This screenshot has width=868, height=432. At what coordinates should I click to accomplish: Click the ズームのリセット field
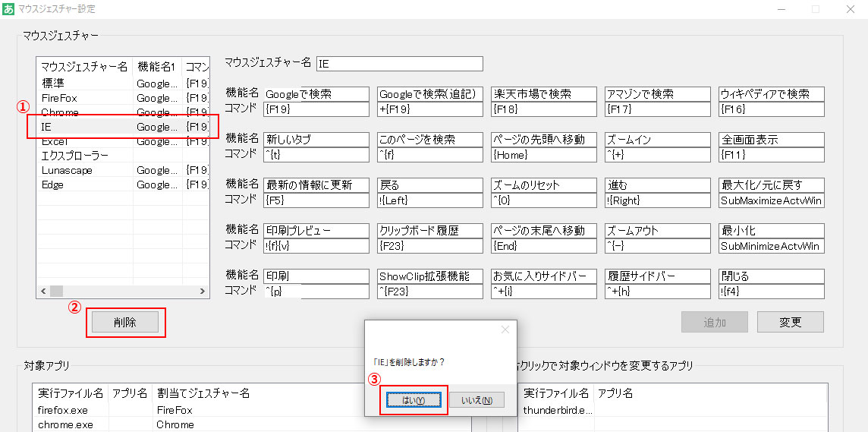pos(543,185)
